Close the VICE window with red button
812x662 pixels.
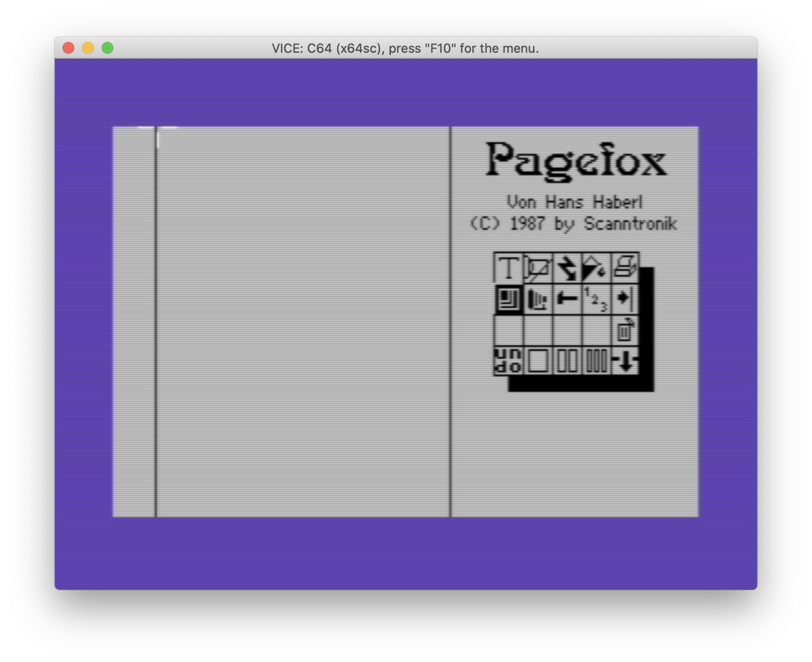(x=68, y=48)
